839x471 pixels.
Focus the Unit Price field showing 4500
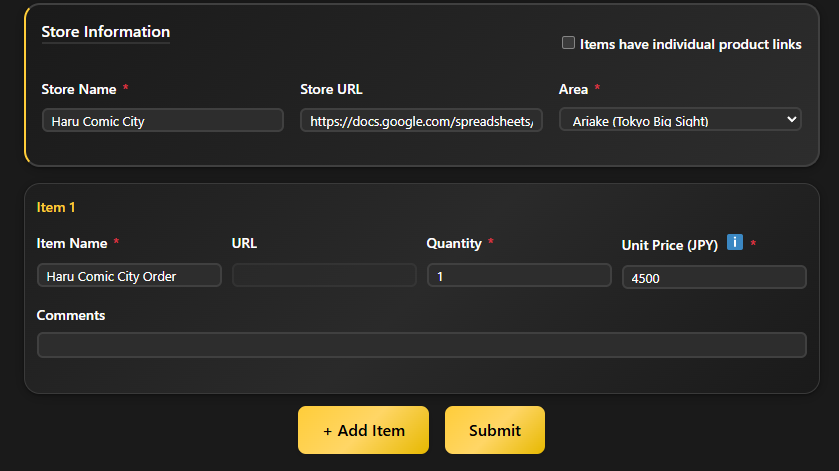pyautogui.click(x=714, y=277)
